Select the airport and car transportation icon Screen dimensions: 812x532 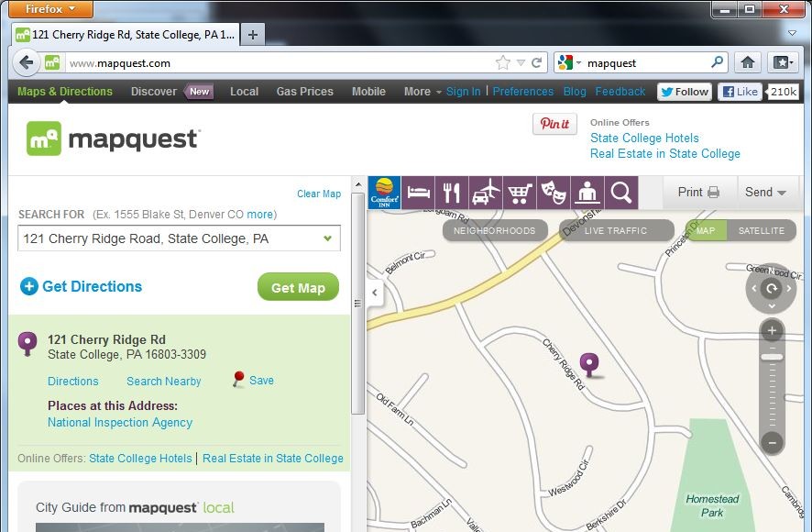click(485, 193)
